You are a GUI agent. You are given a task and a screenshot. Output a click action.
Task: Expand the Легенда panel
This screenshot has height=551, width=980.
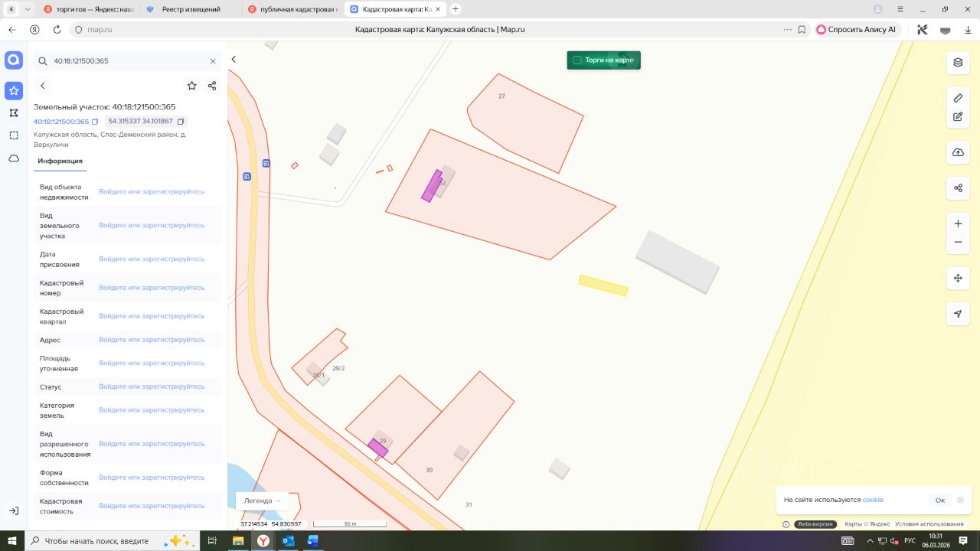coord(262,501)
